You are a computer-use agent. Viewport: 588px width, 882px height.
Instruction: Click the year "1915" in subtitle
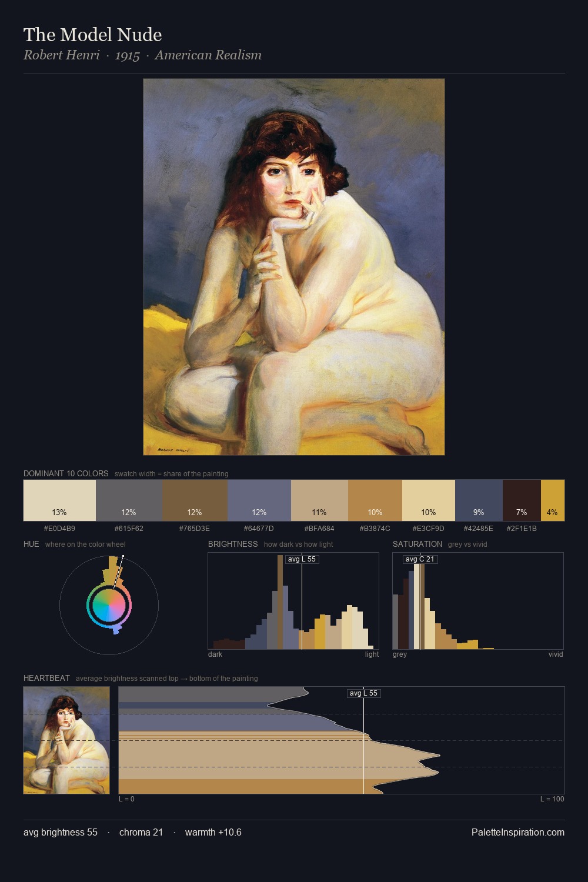[128, 55]
